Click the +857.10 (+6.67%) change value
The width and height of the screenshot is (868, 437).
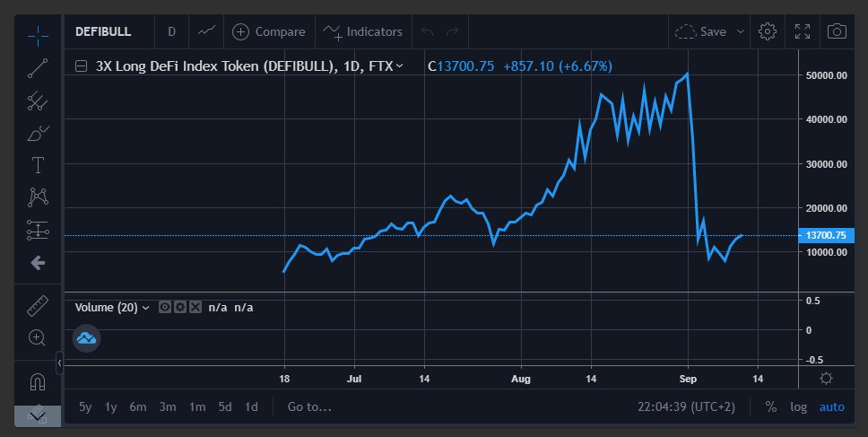[558, 66]
